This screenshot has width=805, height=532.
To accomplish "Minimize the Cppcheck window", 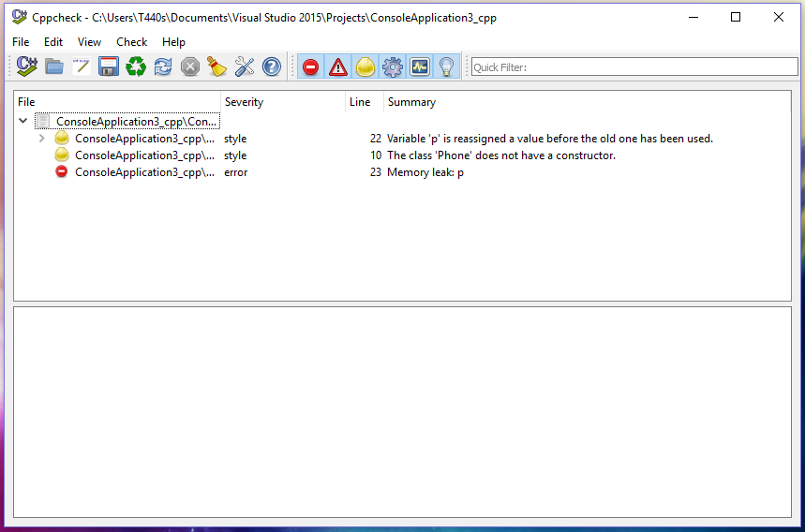I will tap(693, 17).
